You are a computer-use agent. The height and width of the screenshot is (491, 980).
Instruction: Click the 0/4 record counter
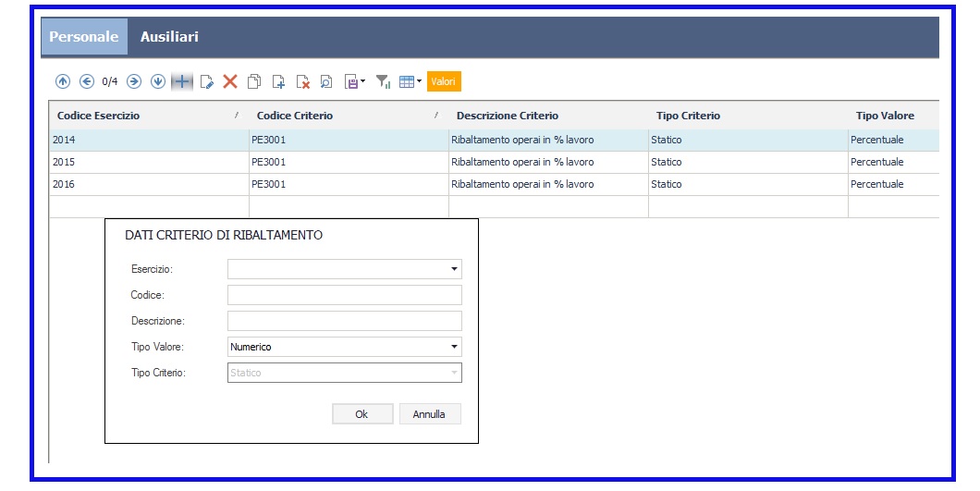coord(110,81)
